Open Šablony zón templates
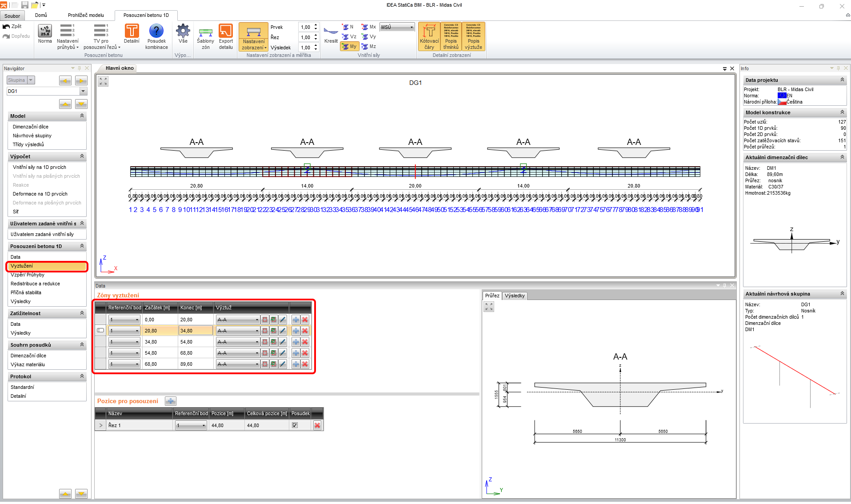The width and height of the screenshot is (851, 504). coord(205,32)
